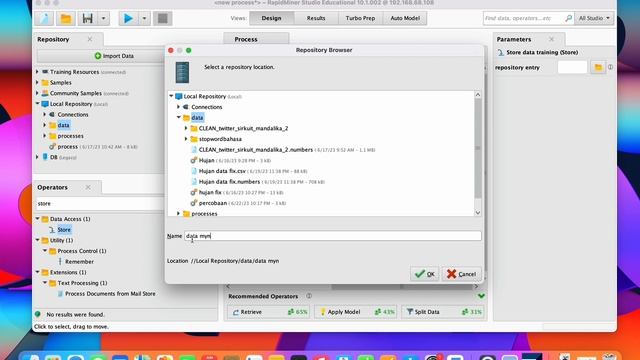Click the open folder toolbar icon
Screen dimensions: 640x360
coord(66,18)
